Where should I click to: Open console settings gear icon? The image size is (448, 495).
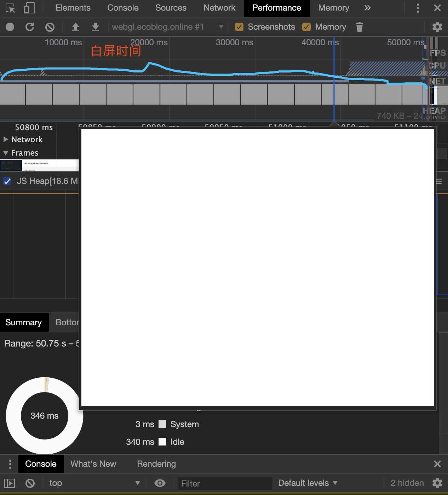coord(437,483)
